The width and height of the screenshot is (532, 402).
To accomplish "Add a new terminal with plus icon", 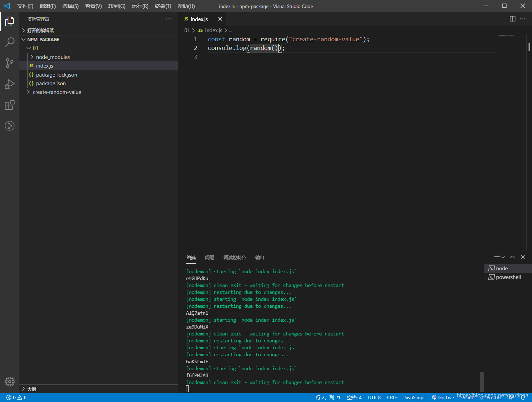I will 497,257.
